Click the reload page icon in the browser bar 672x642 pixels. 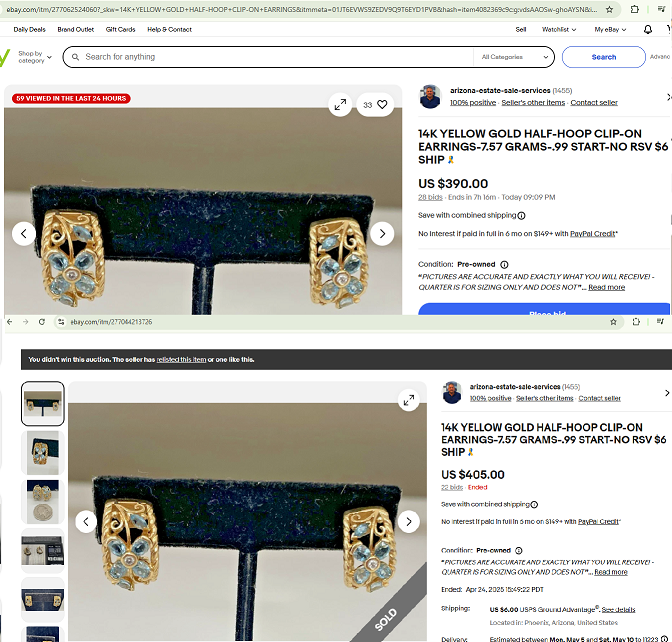pos(41,322)
